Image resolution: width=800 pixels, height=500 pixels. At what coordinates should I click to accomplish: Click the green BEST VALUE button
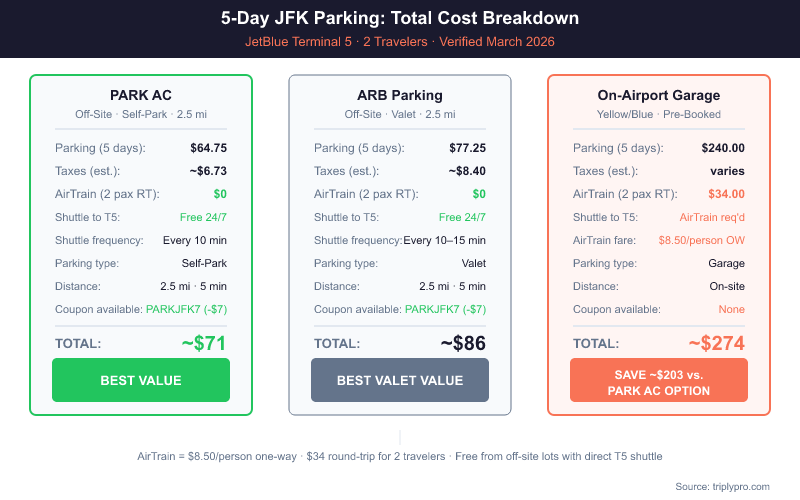tap(141, 380)
